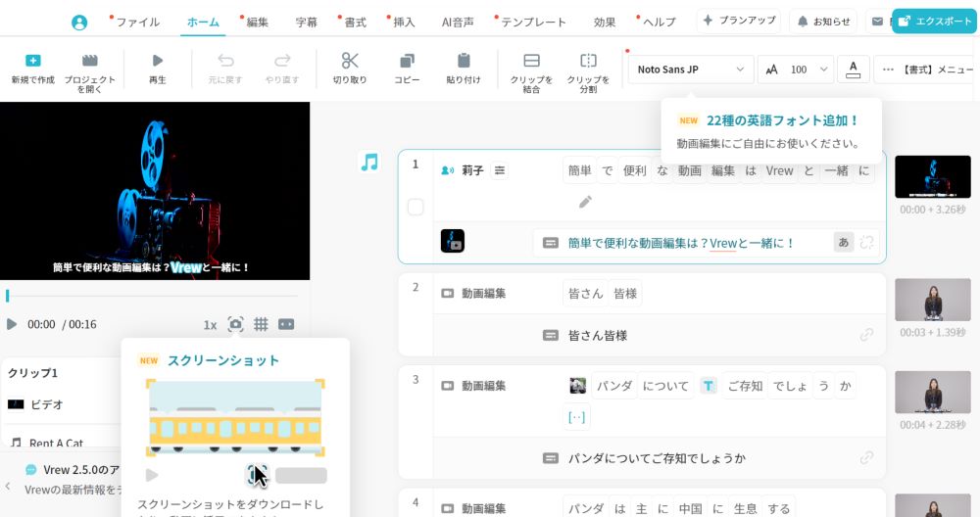Open the テンプレート menu
The width and height of the screenshot is (980, 517).
tap(533, 22)
